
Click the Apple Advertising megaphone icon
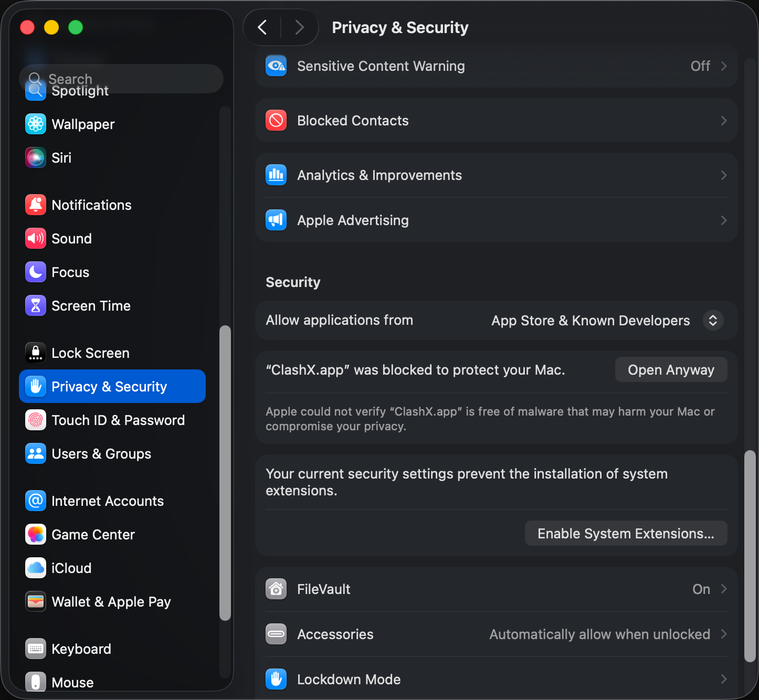276,220
